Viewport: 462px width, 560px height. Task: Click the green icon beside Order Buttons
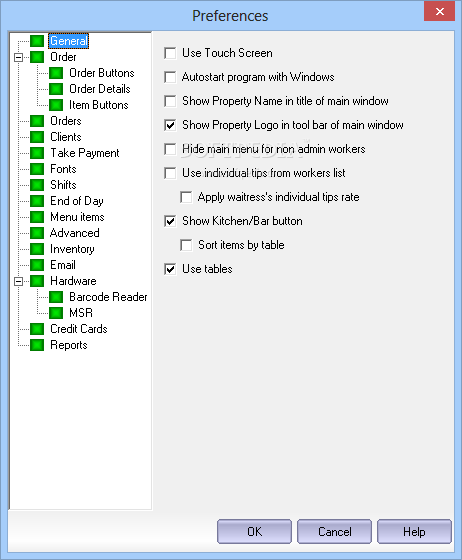[56, 73]
